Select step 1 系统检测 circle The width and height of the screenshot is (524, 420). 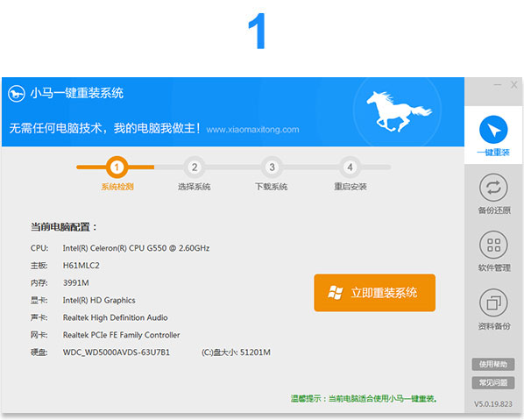pos(117,167)
